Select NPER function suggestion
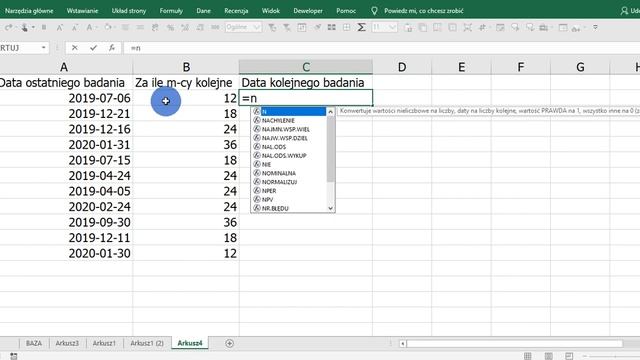 (289, 191)
